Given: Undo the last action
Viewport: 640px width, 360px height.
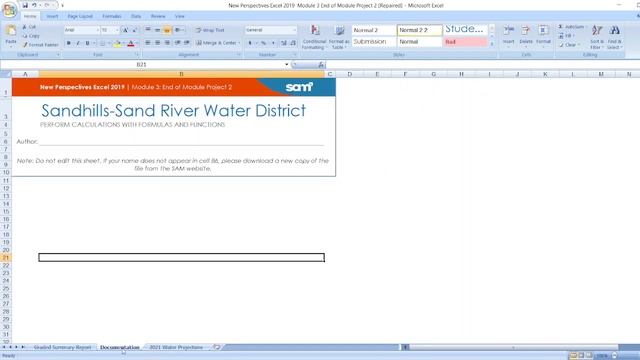Looking at the screenshot, I should (x=34, y=5).
